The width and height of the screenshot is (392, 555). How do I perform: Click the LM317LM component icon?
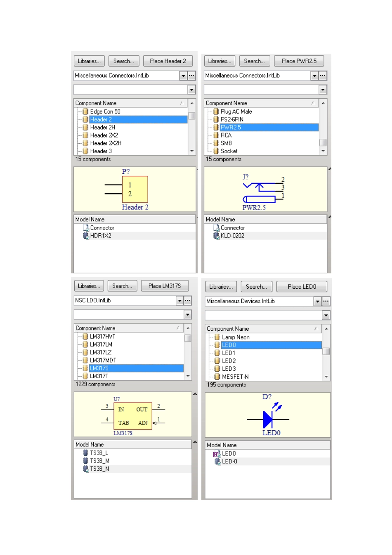click(85, 344)
